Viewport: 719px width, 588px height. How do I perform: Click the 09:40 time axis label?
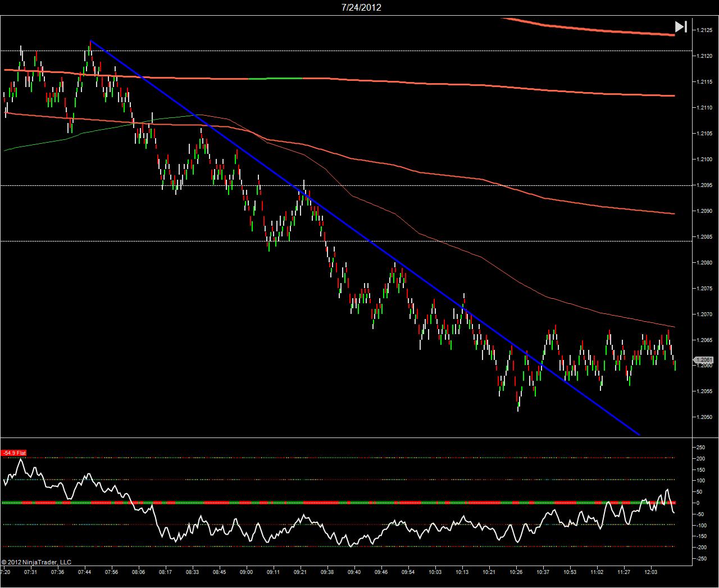click(x=354, y=572)
